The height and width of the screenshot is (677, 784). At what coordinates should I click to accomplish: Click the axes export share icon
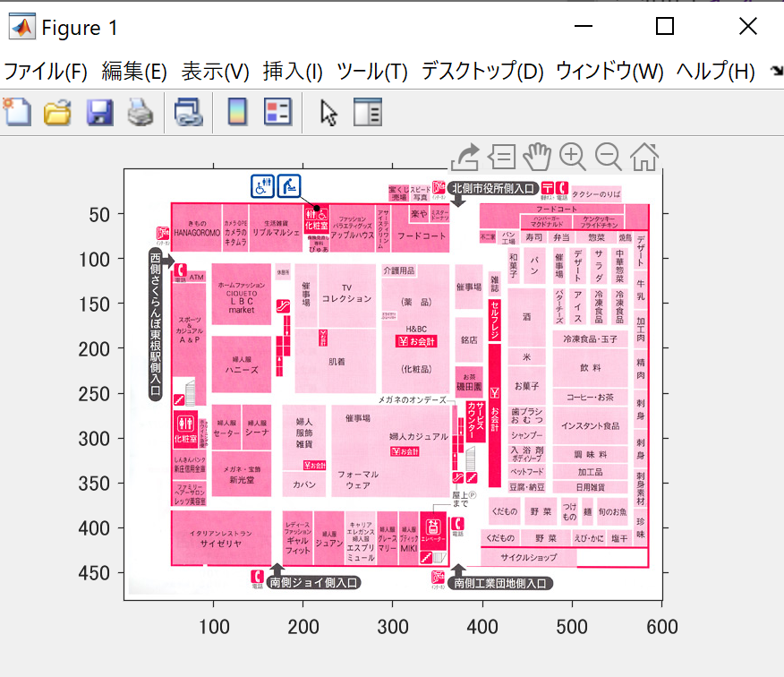(x=465, y=158)
